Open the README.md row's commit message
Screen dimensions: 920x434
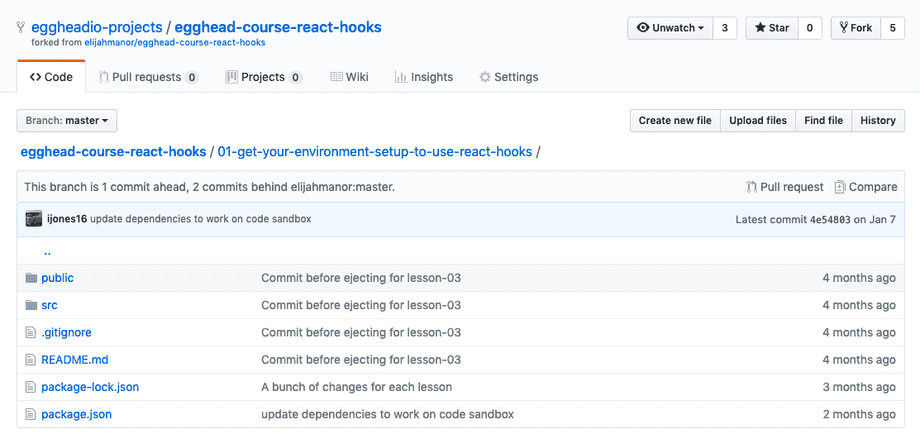point(361,360)
